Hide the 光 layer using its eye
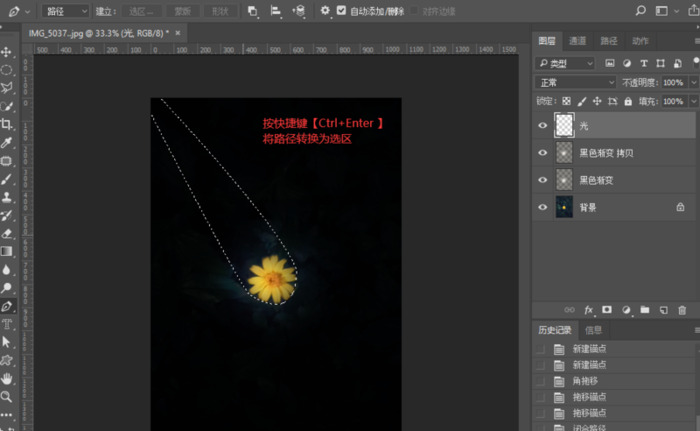 pos(543,125)
